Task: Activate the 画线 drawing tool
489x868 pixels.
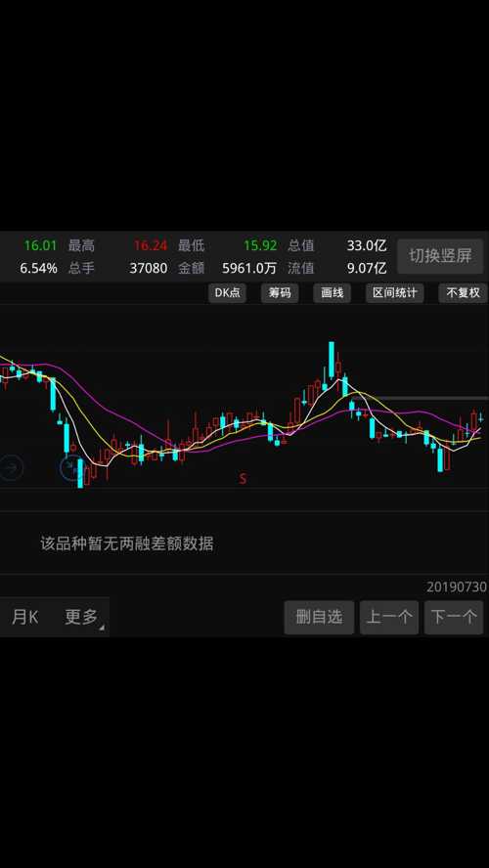Action: 333,293
